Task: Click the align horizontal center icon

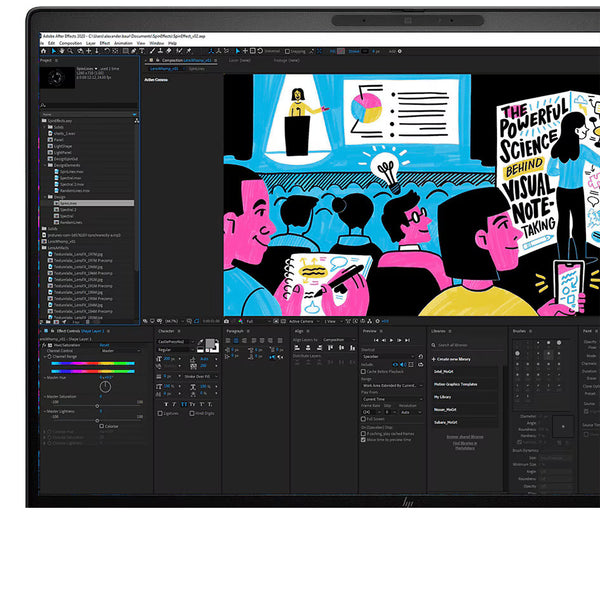Action: [308, 348]
